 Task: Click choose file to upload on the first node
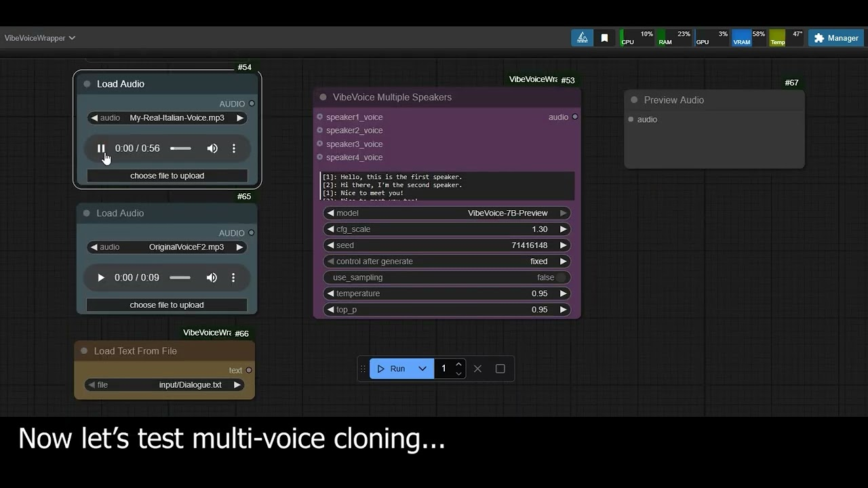(x=167, y=176)
